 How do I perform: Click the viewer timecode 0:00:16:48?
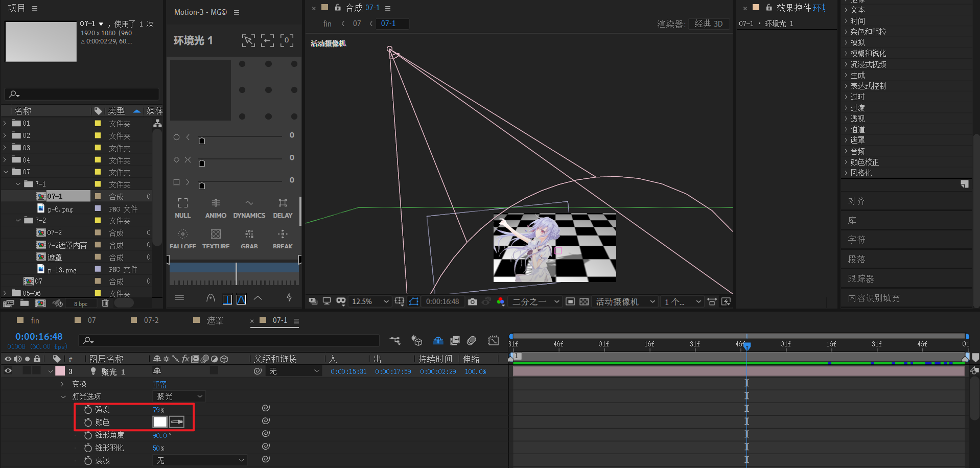coord(442,302)
